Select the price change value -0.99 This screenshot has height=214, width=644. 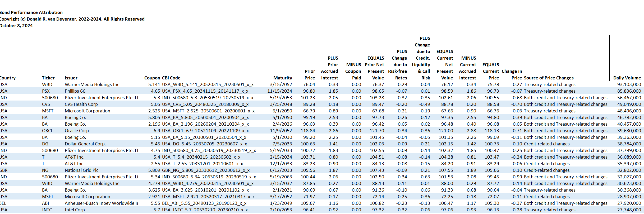point(517,177)
